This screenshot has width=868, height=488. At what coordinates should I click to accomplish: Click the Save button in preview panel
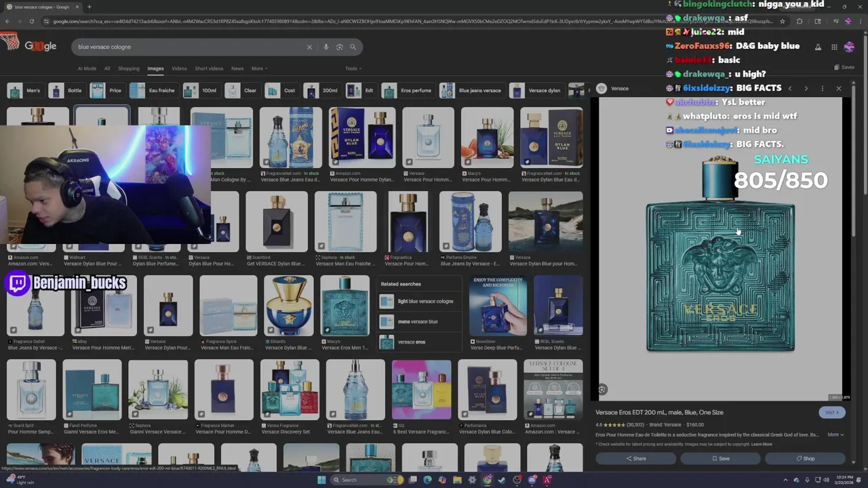pos(721,459)
